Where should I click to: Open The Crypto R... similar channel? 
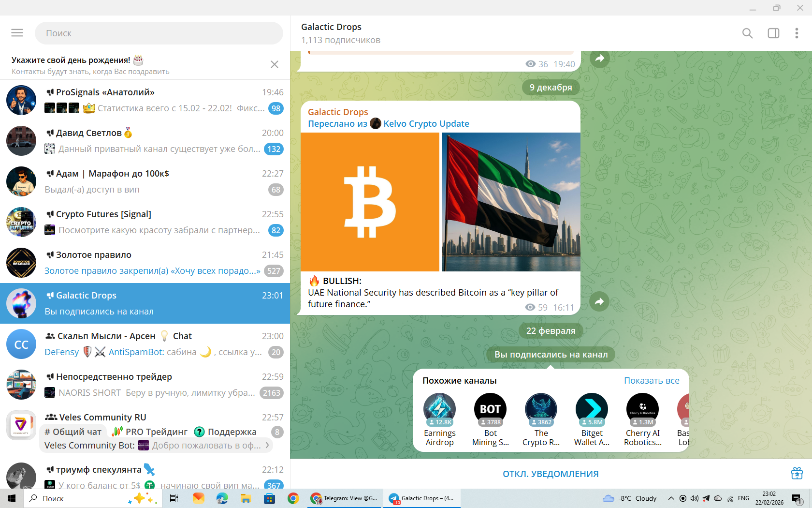click(541, 420)
